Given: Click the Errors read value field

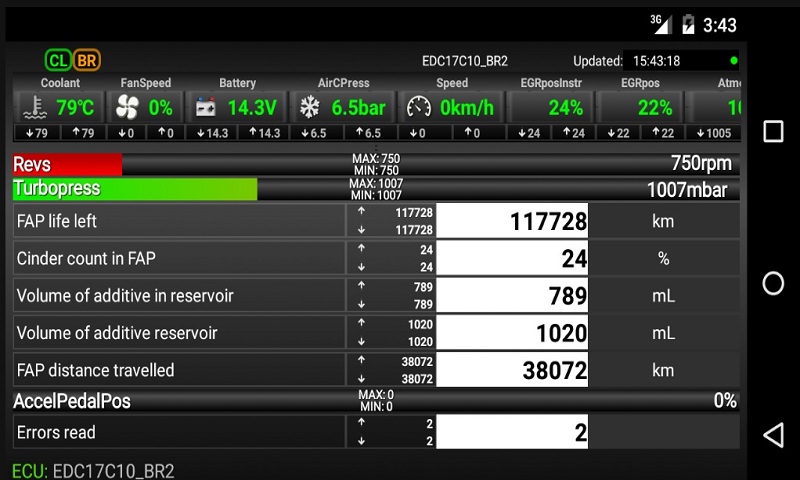Looking at the screenshot, I should pos(512,432).
